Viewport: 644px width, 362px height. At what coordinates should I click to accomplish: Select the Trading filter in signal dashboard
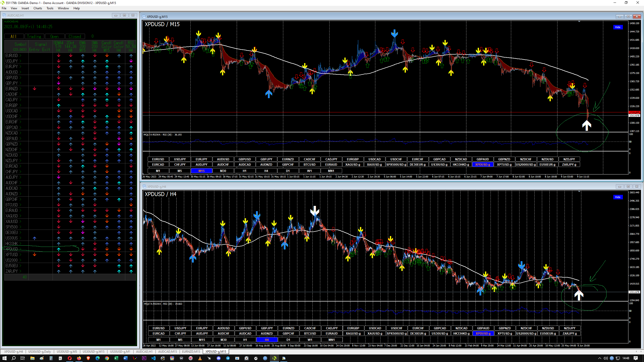point(34,36)
